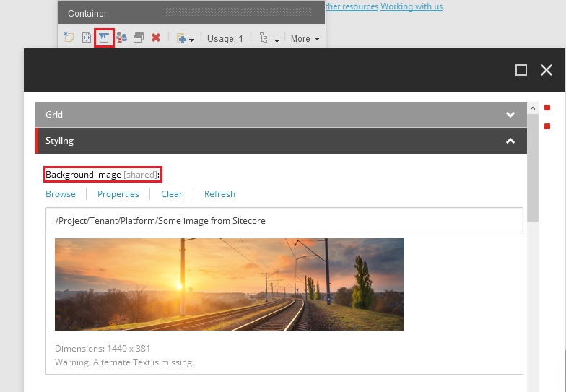Clear the background image
566x392 pixels.
pos(172,193)
